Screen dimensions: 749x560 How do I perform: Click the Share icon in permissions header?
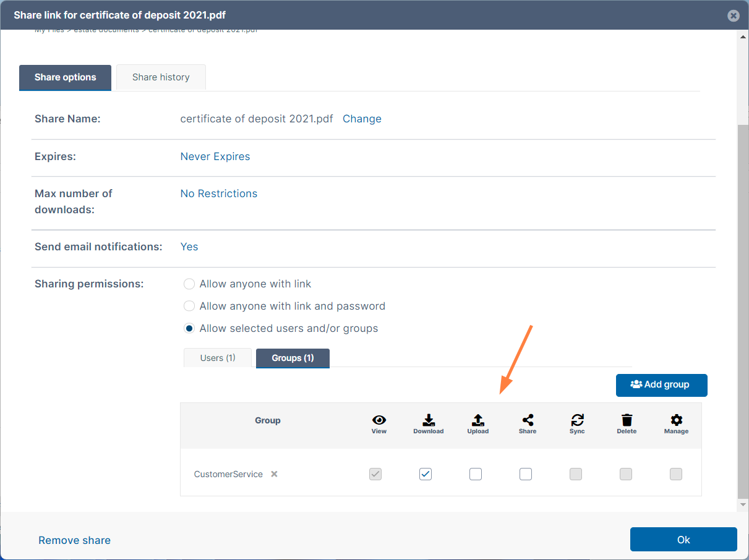coord(528,420)
